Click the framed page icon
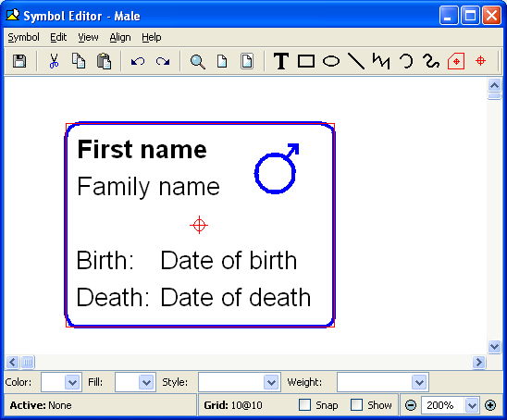The width and height of the screenshot is (507, 420). pos(247,61)
